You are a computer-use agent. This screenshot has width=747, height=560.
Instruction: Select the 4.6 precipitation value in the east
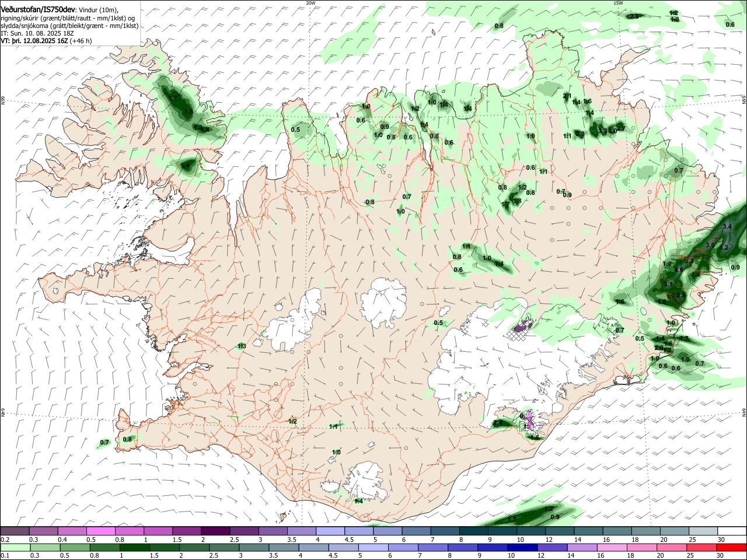(678, 269)
